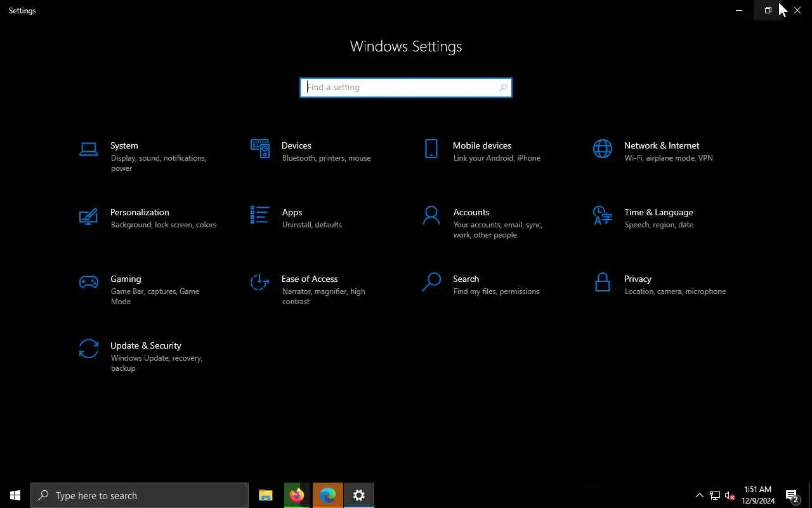Screen dimensions: 812x508
Task: Open the Mobile devices phone icon
Action: (431, 149)
